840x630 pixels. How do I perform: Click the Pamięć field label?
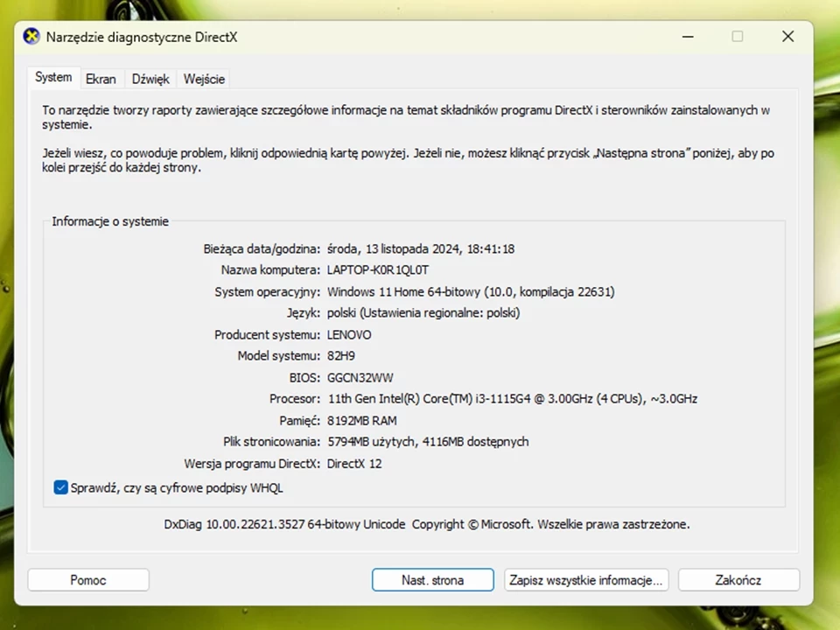coord(299,421)
